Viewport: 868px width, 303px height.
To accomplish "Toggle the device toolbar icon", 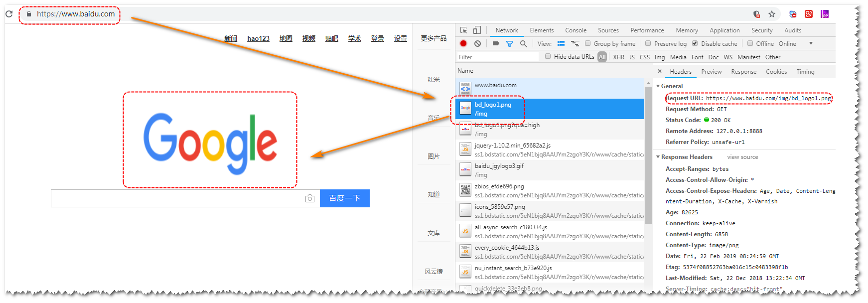I will [x=477, y=30].
